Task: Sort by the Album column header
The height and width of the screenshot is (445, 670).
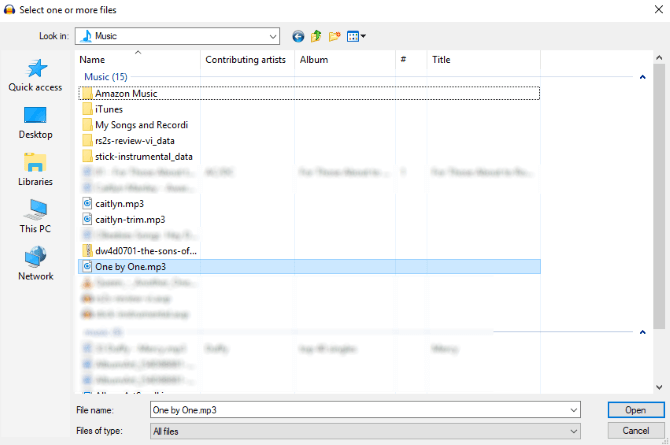Action: tap(345, 60)
